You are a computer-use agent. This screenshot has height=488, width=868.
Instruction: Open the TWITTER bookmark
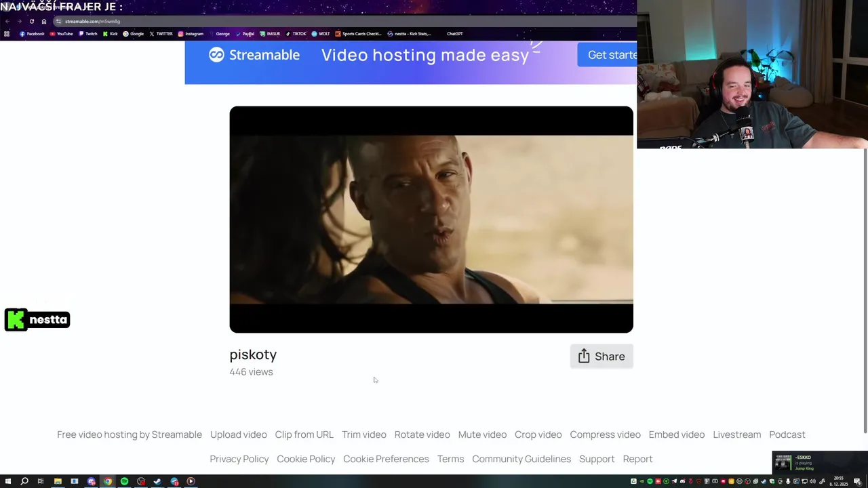point(161,34)
